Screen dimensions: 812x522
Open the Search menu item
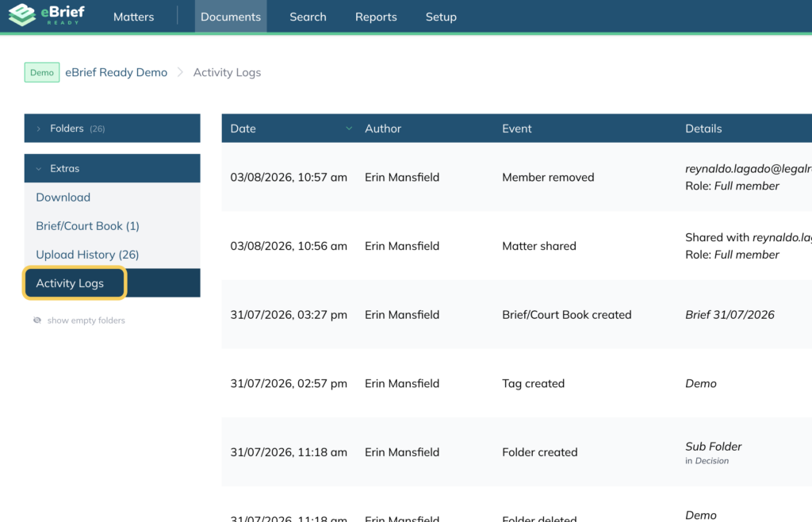coord(308,17)
